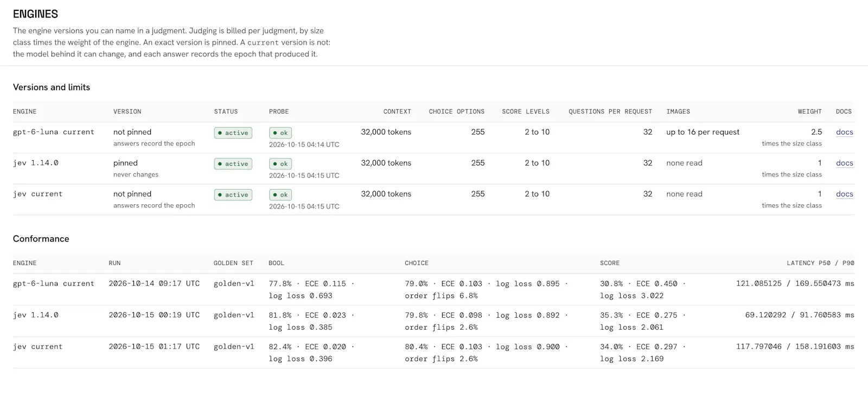
Task: Select score result 34.0% ECE 0.297
Action: pyautogui.click(x=643, y=352)
